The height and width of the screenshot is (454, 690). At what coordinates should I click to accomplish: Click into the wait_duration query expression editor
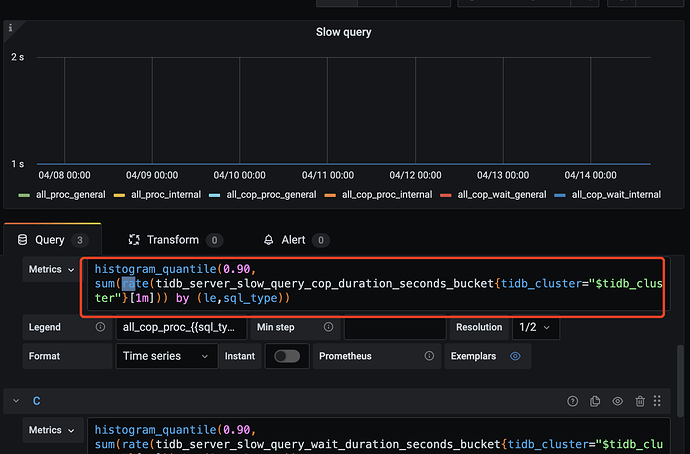(378, 436)
